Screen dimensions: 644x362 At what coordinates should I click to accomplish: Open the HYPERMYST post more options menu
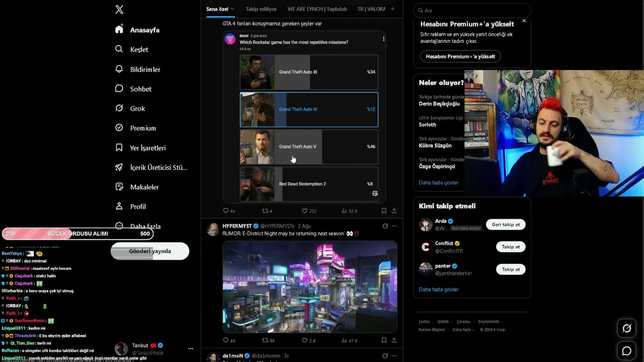pyautogui.click(x=394, y=226)
